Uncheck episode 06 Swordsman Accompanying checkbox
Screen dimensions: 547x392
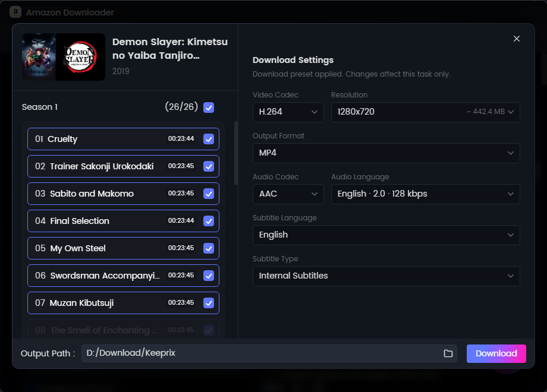tap(209, 276)
